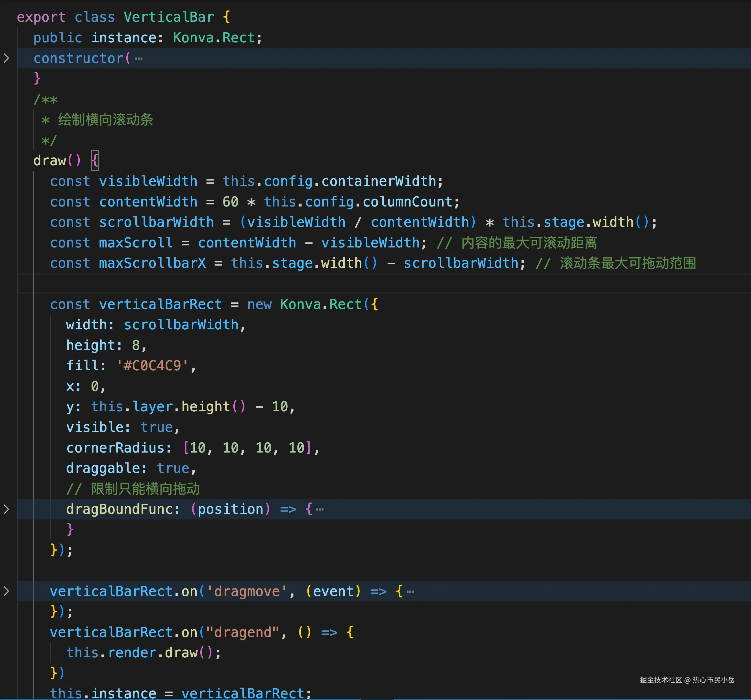Expand the folded dragmove handler chevron

coord(6,591)
